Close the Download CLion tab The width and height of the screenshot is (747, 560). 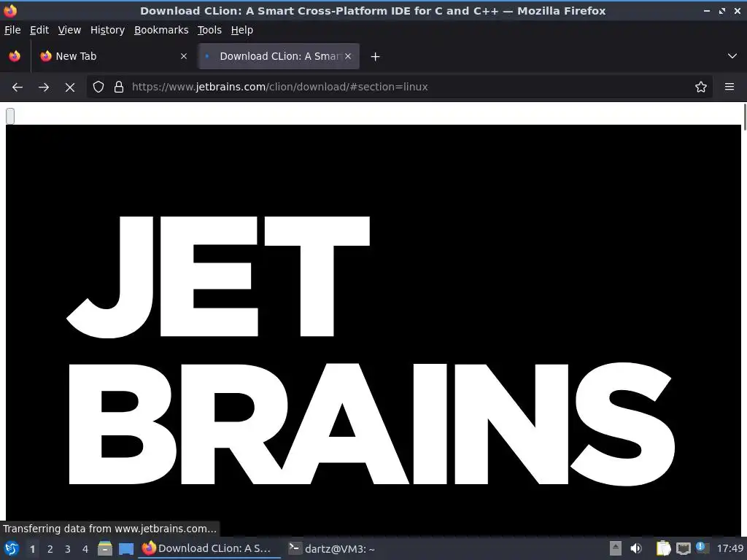pos(348,56)
